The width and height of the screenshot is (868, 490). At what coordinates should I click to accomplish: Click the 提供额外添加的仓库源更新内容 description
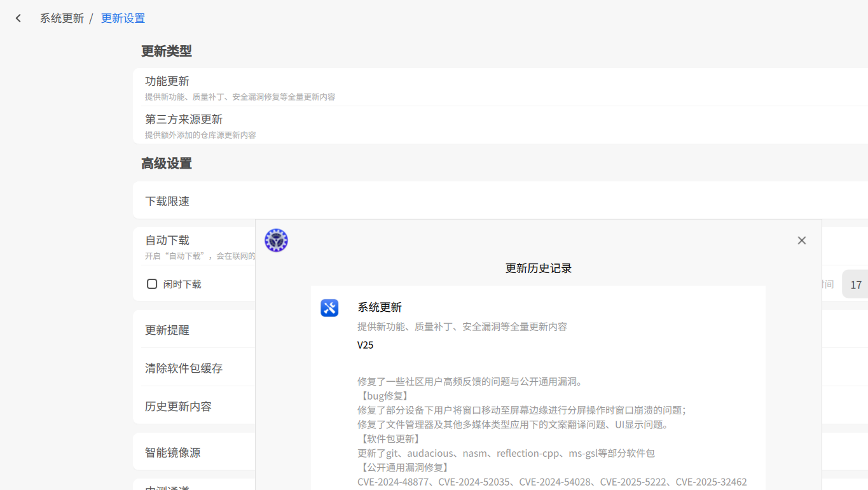[200, 135]
